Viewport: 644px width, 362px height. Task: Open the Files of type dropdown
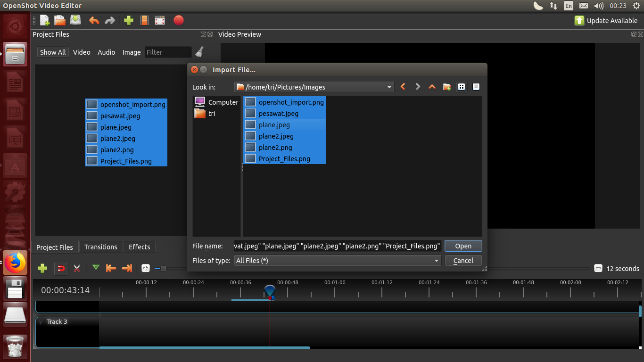pyautogui.click(x=436, y=260)
